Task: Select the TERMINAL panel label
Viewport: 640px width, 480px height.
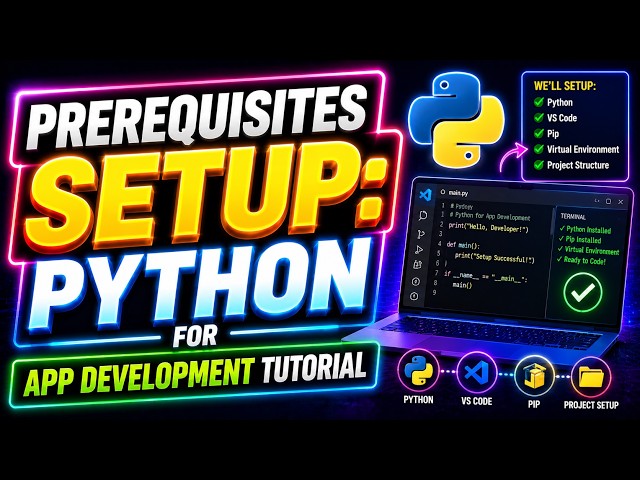Action: click(573, 217)
